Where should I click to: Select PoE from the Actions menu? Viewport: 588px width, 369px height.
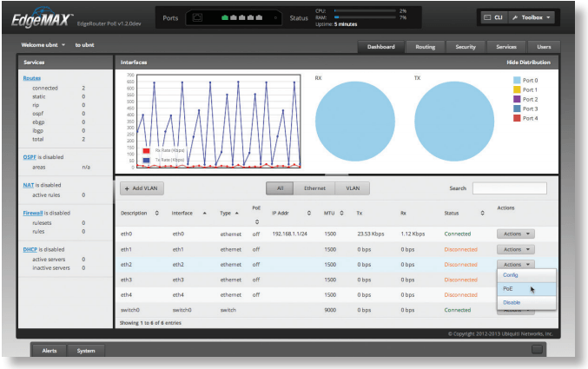click(x=509, y=288)
